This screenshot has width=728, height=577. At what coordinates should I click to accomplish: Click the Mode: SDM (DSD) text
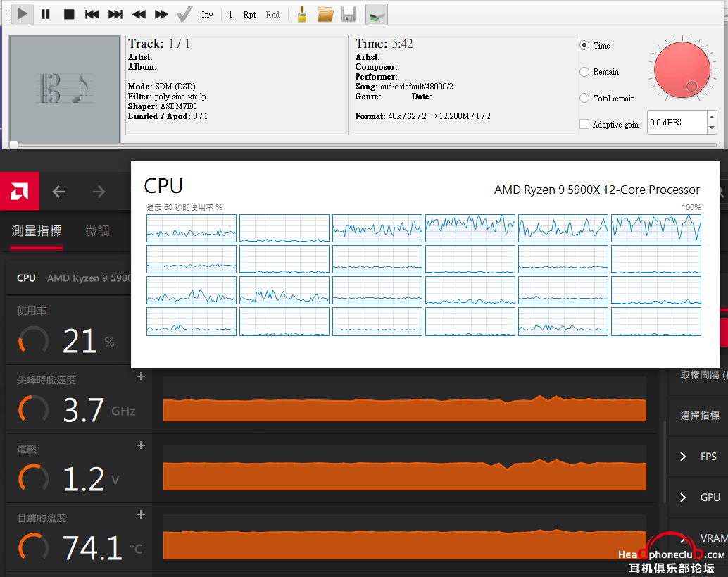pos(161,87)
